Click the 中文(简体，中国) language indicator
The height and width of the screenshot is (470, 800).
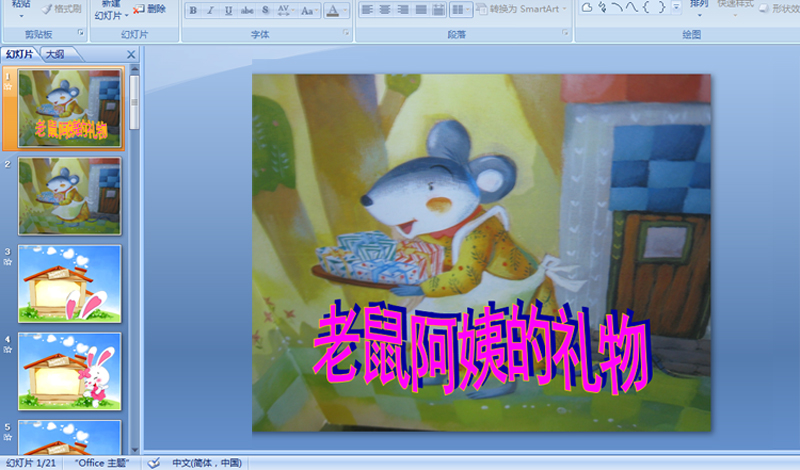207,463
